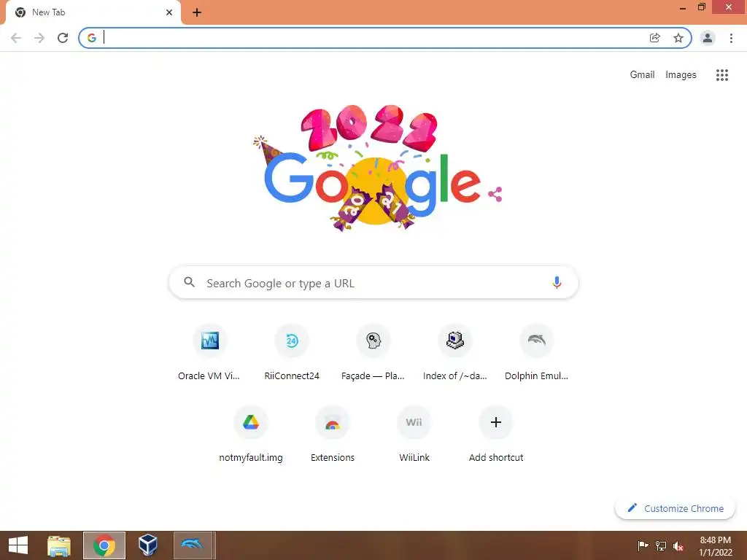
Task: Reload the page with the refresh icon
Action: (x=63, y=38)
